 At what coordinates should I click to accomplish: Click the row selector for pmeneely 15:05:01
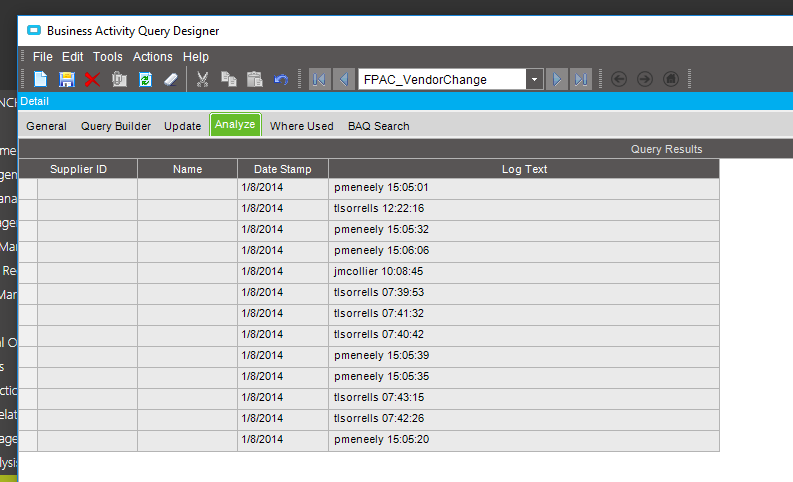[28, 188]
